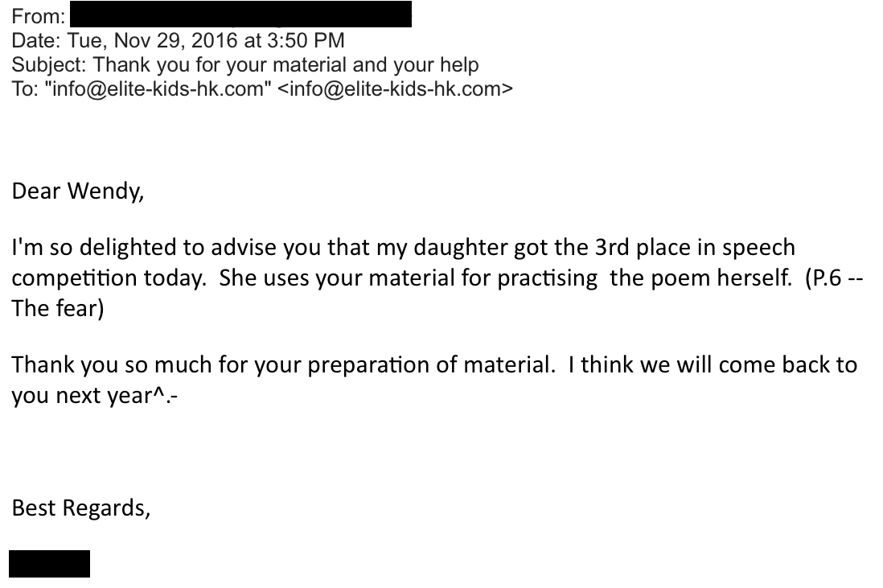Click the quoted info@elite-kids-hk.com recipient name
The width and height of the screenshot is (883, 588).
158,89
